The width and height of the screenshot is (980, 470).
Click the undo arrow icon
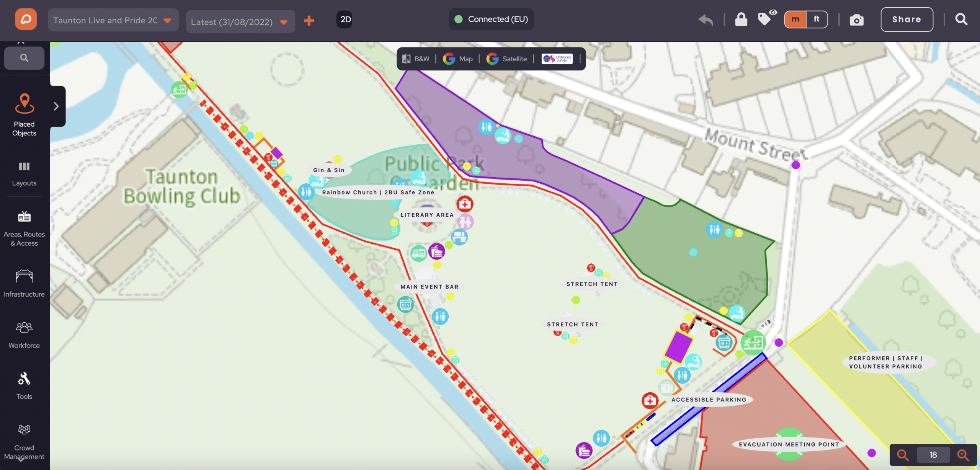point(706,20)
